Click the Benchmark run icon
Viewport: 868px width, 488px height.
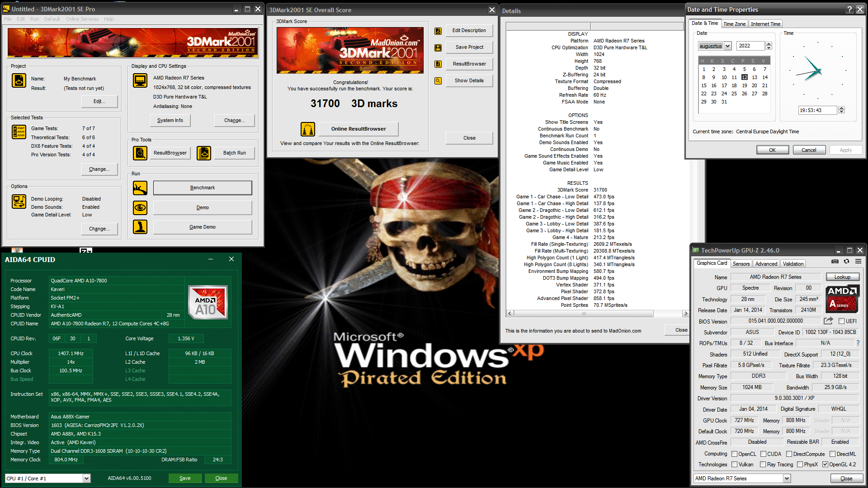click(x=140, y=188)
